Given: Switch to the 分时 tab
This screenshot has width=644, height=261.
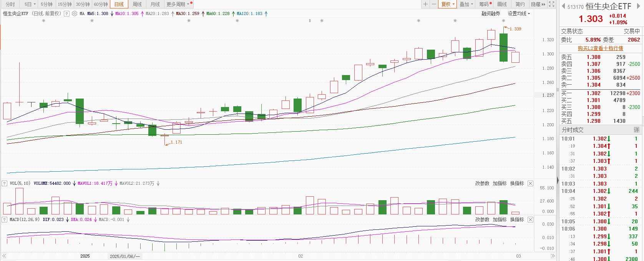Looking at the screenshot, I should [x=10, y=4].
